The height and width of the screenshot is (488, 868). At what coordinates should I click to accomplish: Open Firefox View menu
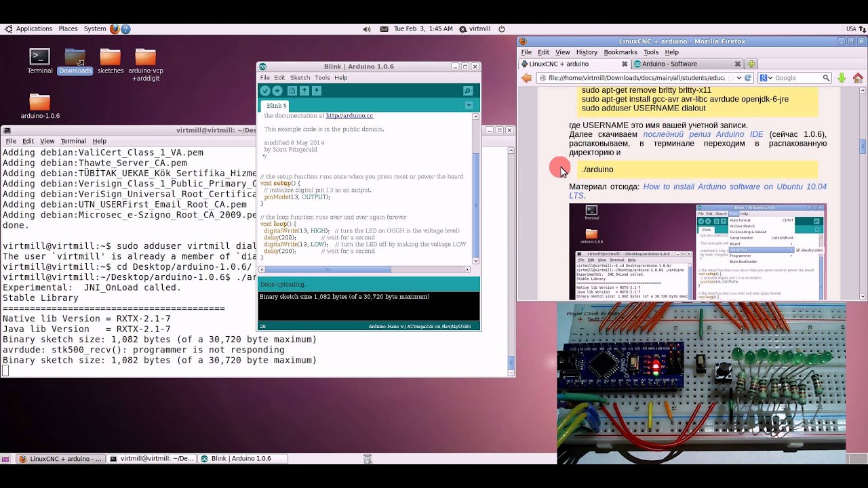[563, 52]
